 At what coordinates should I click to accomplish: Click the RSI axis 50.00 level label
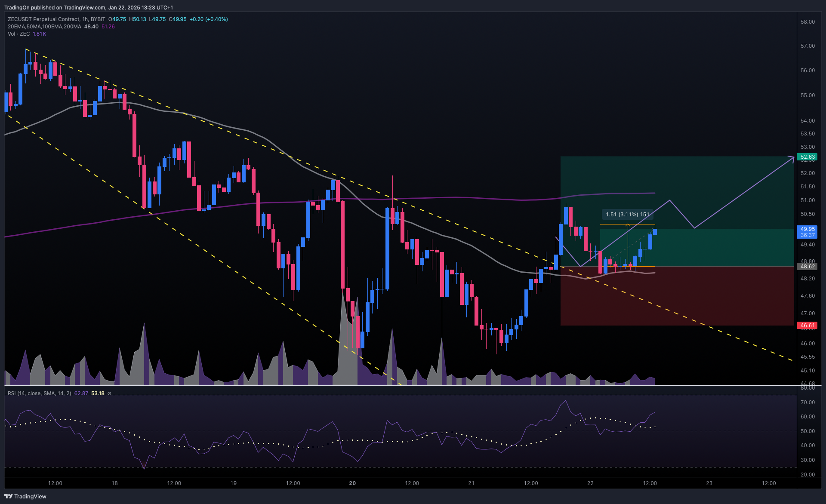(808, 431)
